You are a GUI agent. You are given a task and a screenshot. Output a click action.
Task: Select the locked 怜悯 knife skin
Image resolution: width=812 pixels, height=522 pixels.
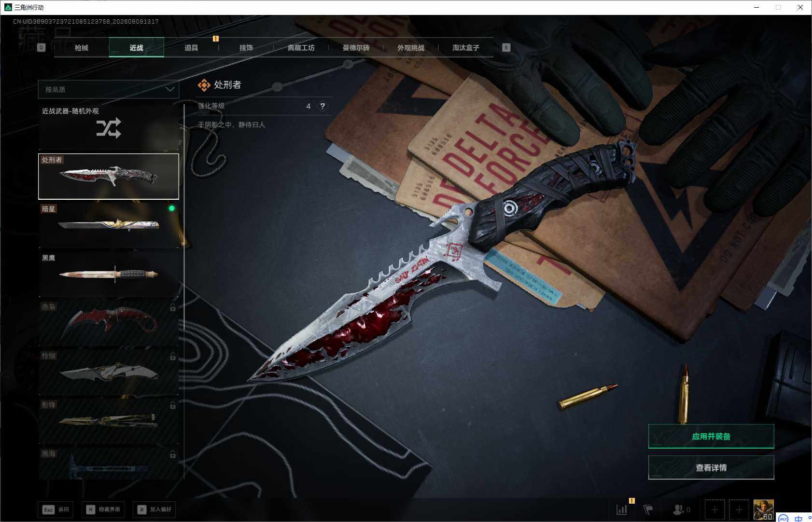pos(109,372)
